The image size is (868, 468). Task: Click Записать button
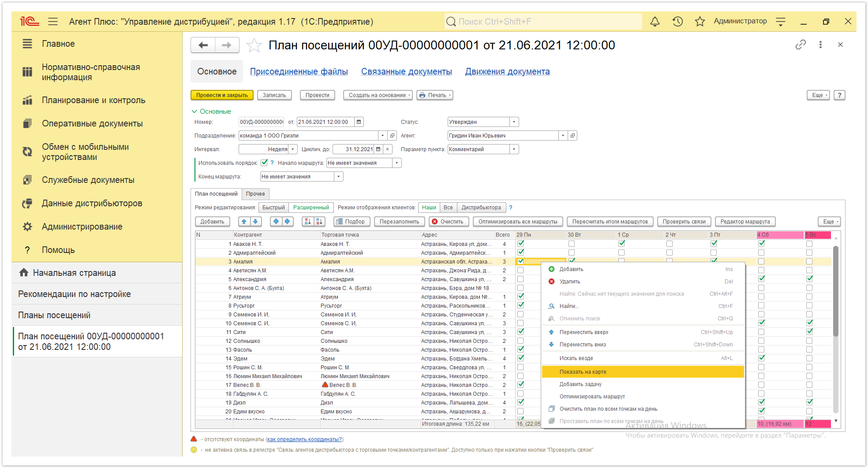tap(274, 95)
